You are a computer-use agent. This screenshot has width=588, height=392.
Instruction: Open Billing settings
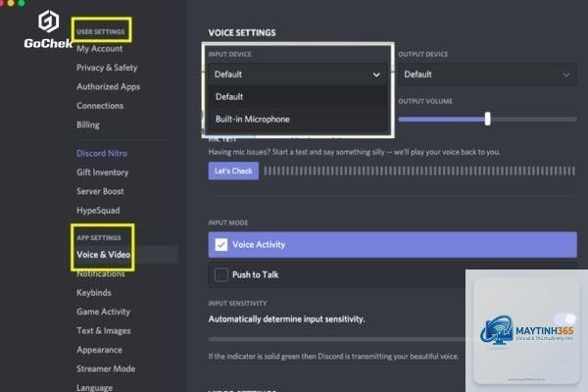(88, 124)
